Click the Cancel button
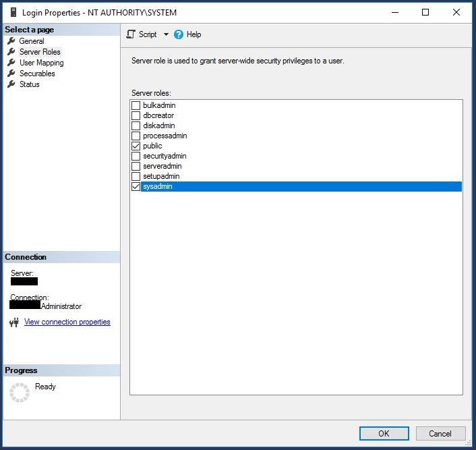476x450 pixels. pos(440,433)
